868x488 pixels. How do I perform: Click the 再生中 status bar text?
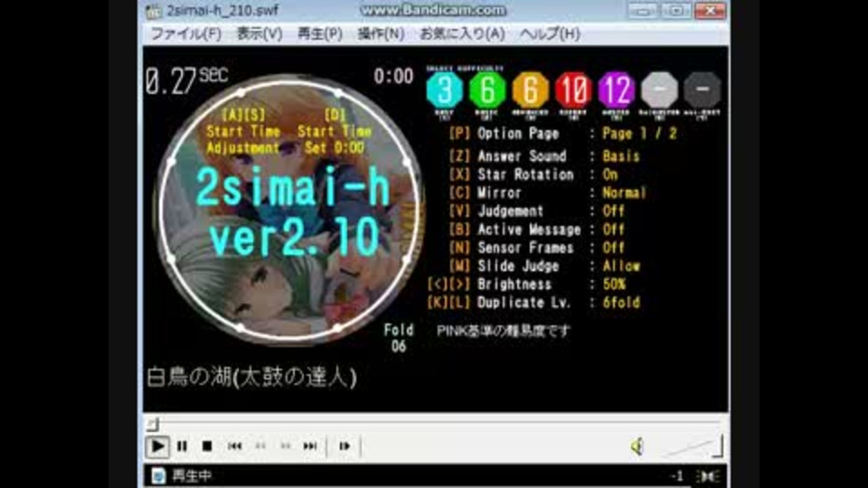192,476
